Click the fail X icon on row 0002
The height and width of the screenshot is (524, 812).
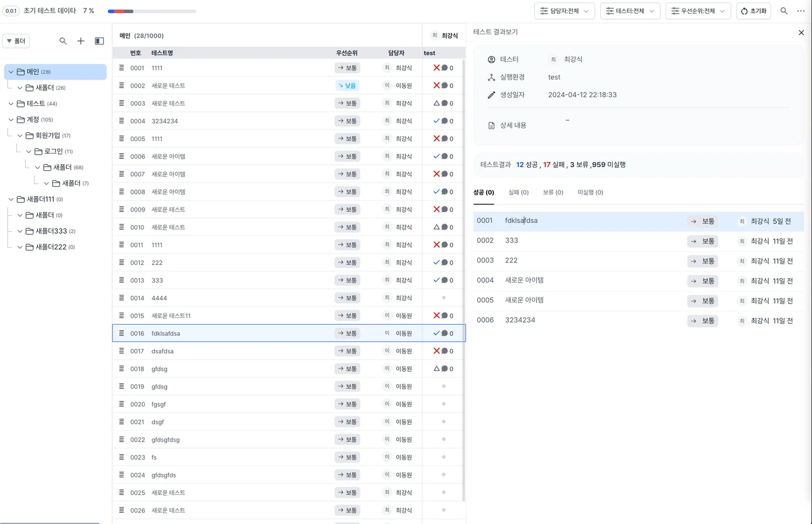tap(436, 85)
